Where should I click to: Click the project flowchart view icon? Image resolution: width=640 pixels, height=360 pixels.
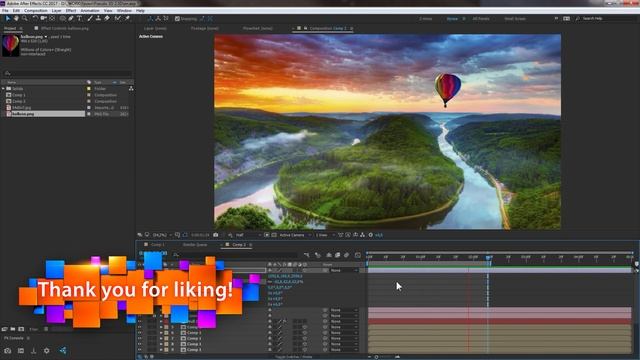click(131, 88)
